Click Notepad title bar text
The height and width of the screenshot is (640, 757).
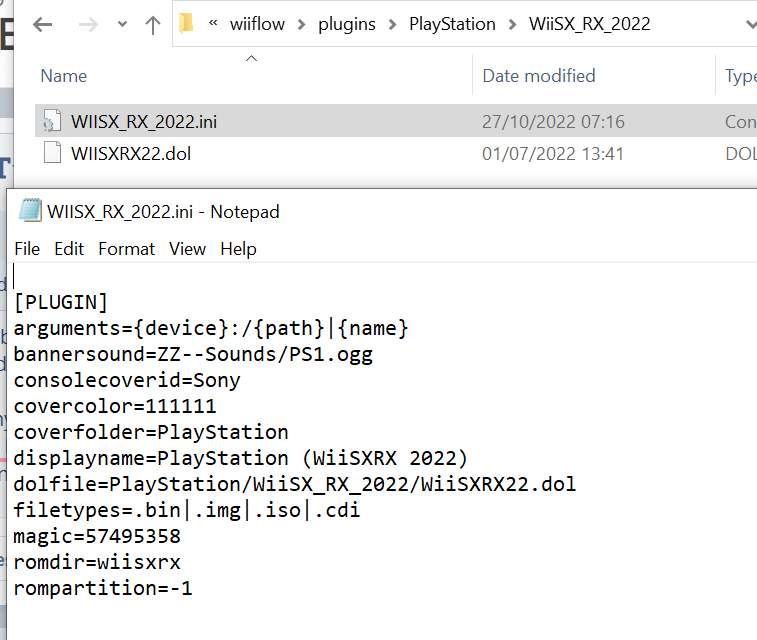(163, 212)
